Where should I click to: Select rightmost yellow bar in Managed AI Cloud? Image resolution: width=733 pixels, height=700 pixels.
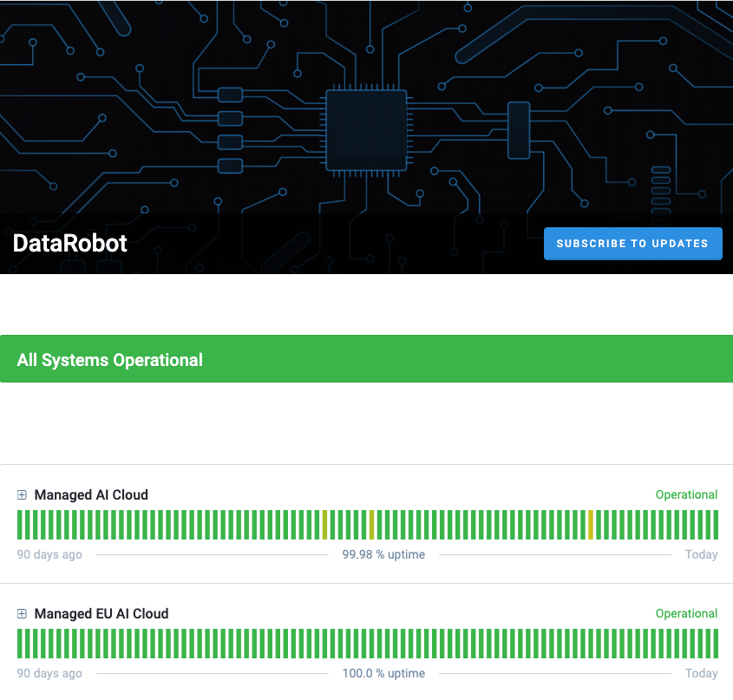[591, 525]
